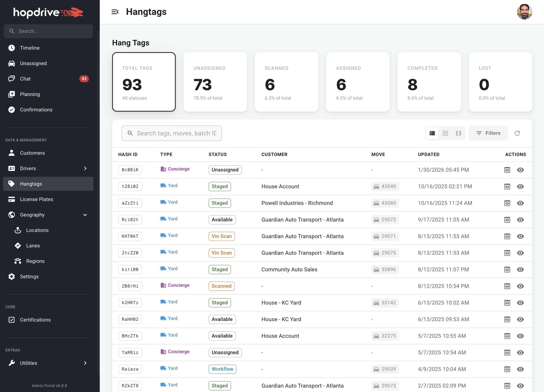
Task: Click move 43049 car chip
Action: coord(385,186)
